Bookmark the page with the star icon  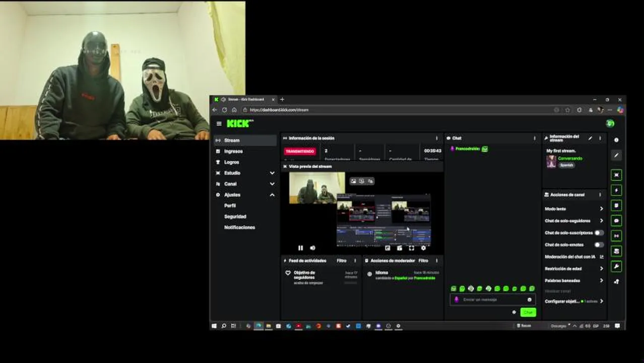pos(567,110)
